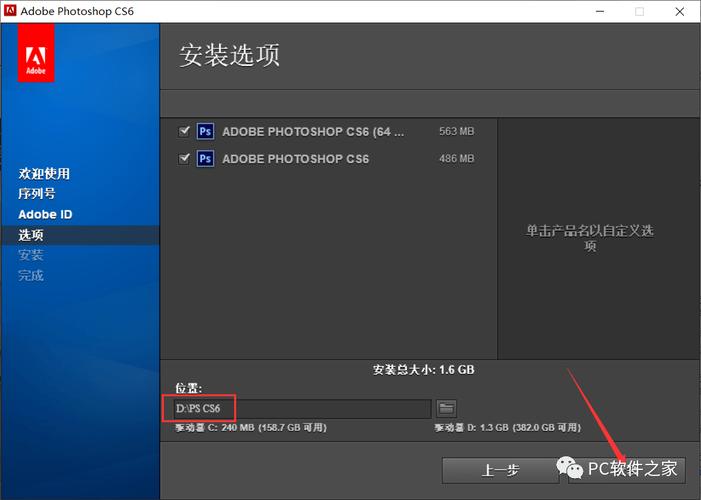Screen dimensions: 701x500
Task: Select 完成 step in the sidebar
Action: click(x=31, y=275)
